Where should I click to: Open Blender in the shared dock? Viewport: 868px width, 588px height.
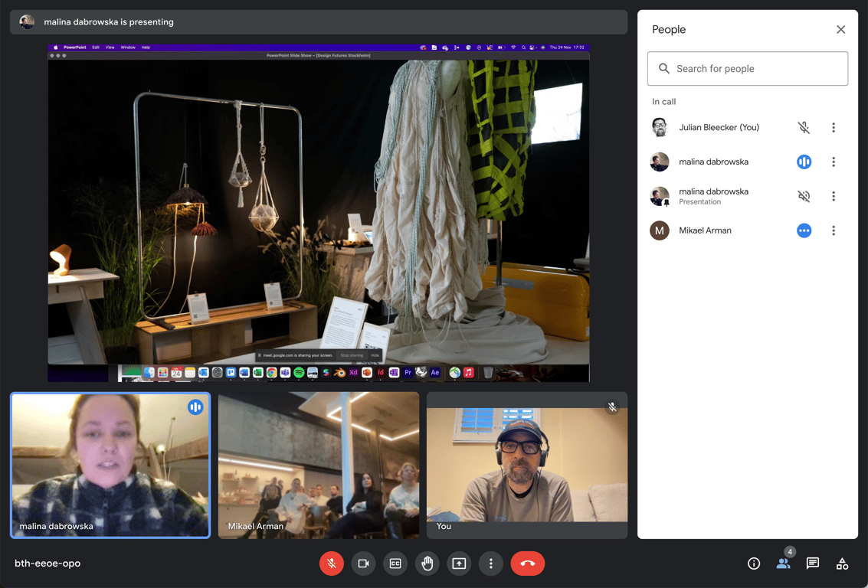tap(340, 373)
